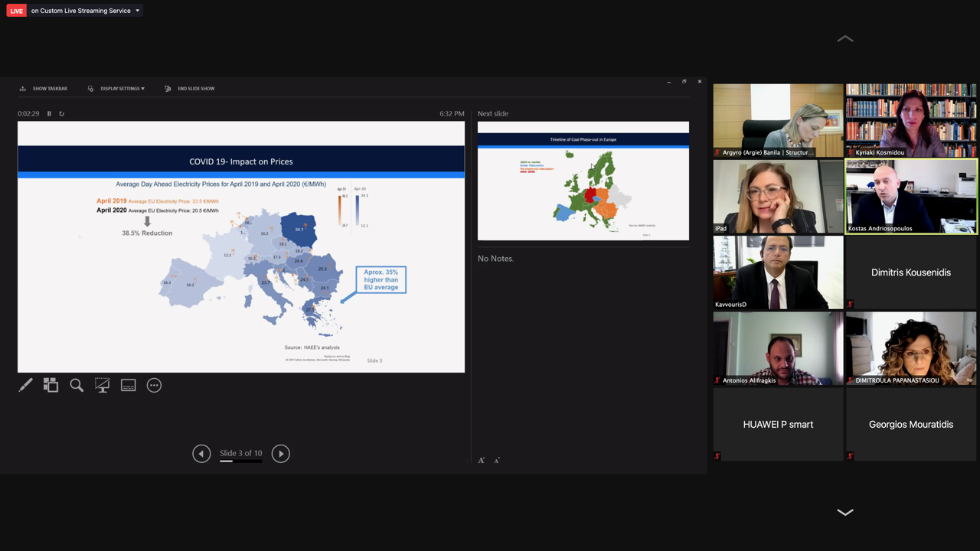The width and height of the screenshot is (980, 551).
Task: Go to the next slide arrow
Action: (x=281, y=454)
